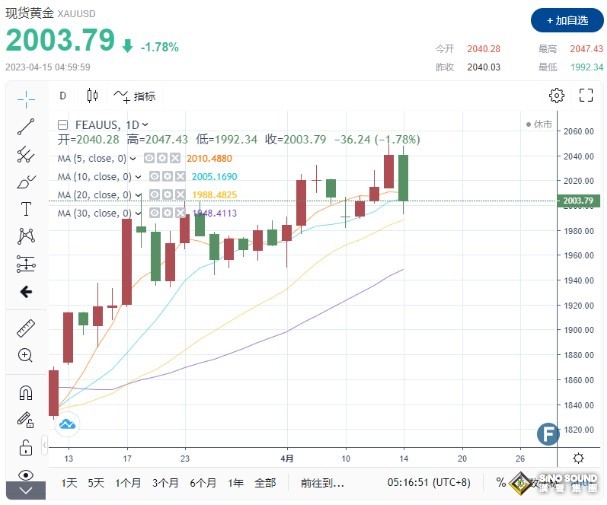Viewport: 607px width, 505px height.
Task: Pick the pitchfork drawing tool
Action: 25,154
